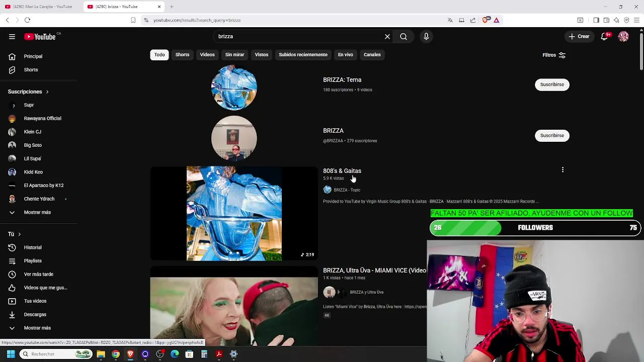
Task: Click the 808's & Gaitas video thumbnail
Action: tap(234, 214)
